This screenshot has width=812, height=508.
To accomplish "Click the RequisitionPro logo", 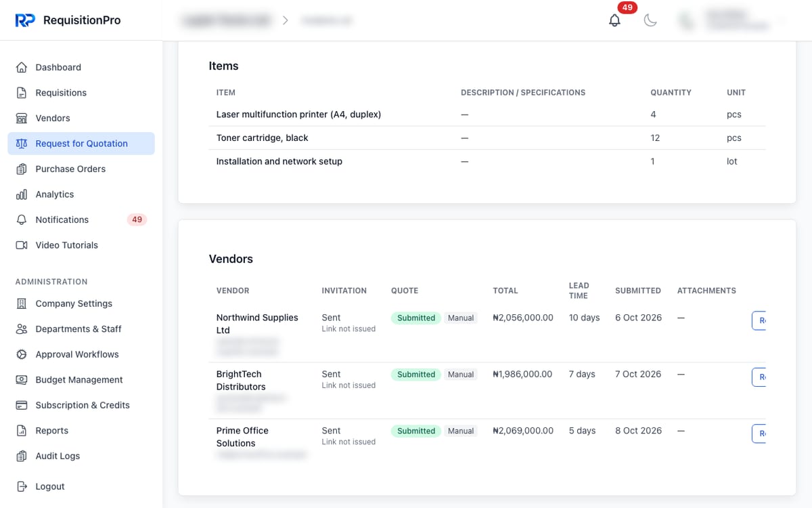I will [68, 20].
